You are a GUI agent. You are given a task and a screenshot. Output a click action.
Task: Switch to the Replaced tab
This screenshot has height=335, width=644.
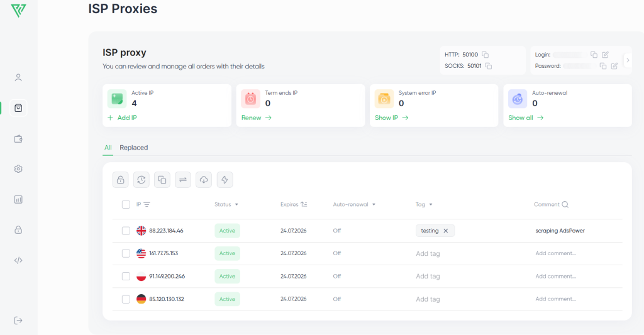[x=134, y=147]
